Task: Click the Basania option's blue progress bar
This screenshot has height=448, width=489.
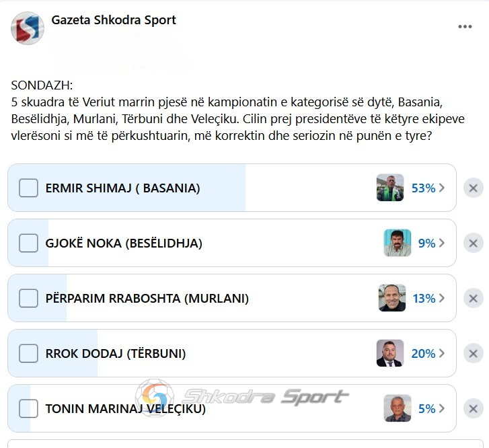Action: point(126,188)
